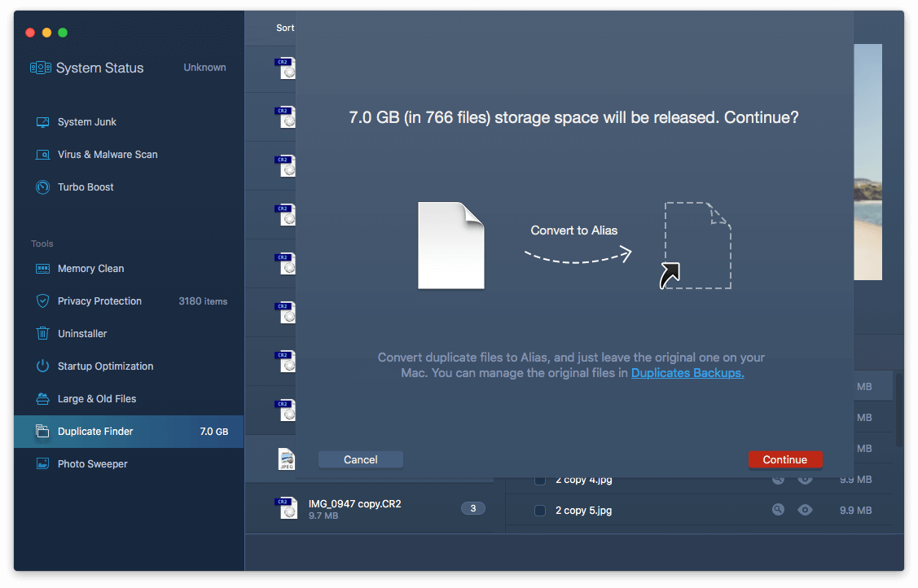Click the Virus & Malware Scan icon
Screen dimensions: 918x588
click(x=42, y=155)
